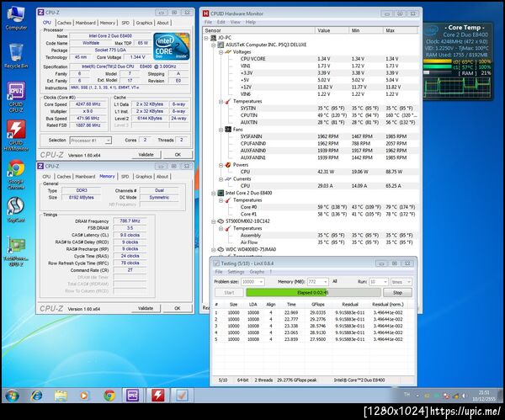Viewport: 505px width, 420px height.
Task: Click the system tray clock
Action: (484, 396)
